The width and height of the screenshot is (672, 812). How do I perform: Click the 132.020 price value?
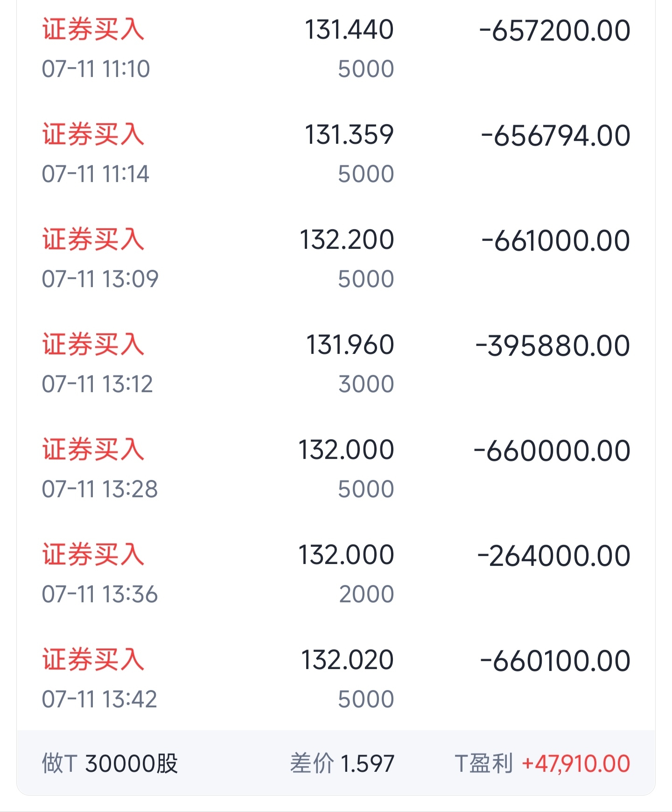click(348, 660)
